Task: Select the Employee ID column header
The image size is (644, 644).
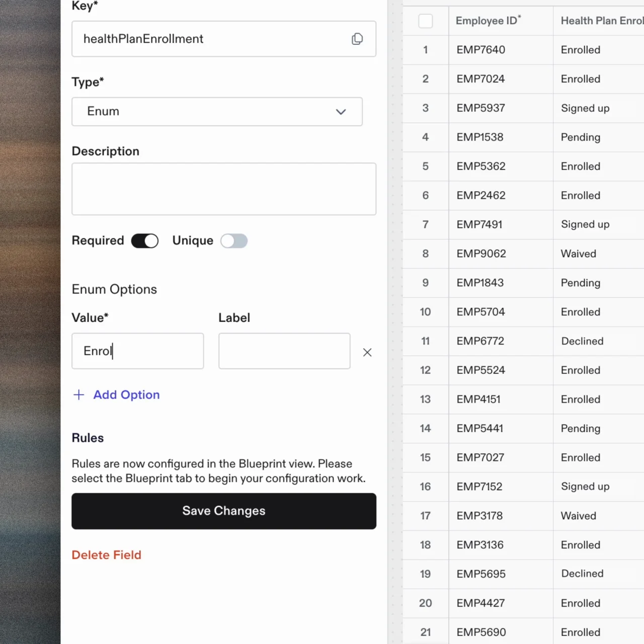Action: pos(487,21)
